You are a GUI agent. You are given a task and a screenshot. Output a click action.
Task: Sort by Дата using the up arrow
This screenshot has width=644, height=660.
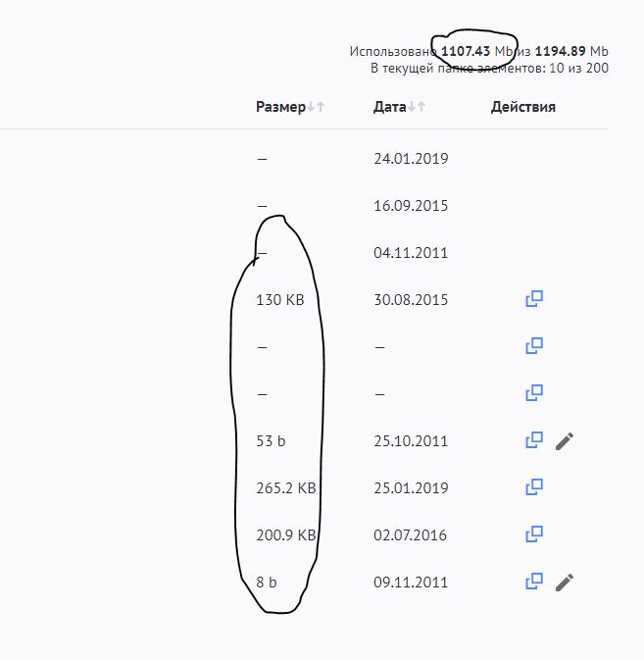421,108
